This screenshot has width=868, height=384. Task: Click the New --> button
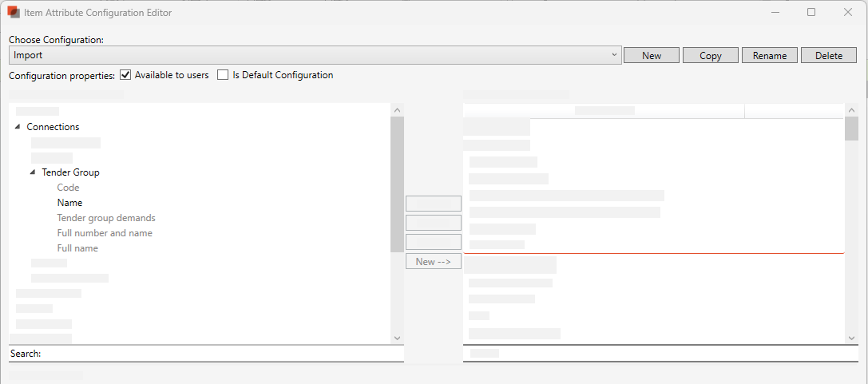click(433, 262)
